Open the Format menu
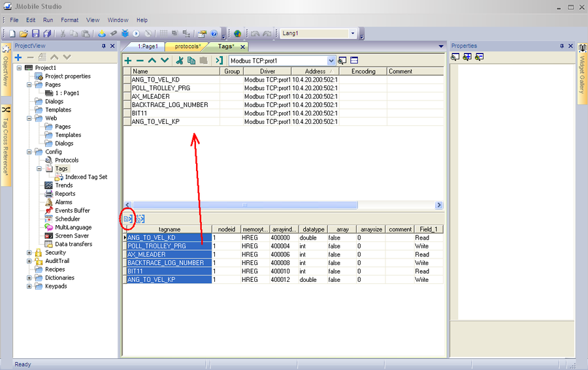The height and width of the screenshot is (370, 588). [x=69, y=20]
